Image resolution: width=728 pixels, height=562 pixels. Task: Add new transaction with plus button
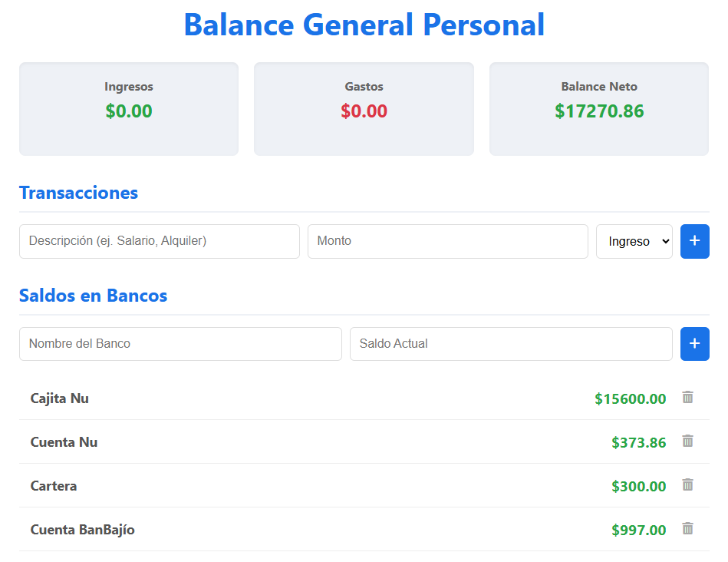(694, 241)
